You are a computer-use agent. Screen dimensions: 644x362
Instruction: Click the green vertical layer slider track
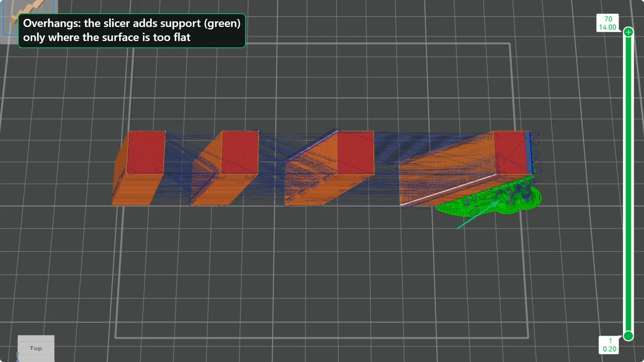click(628, 184)
